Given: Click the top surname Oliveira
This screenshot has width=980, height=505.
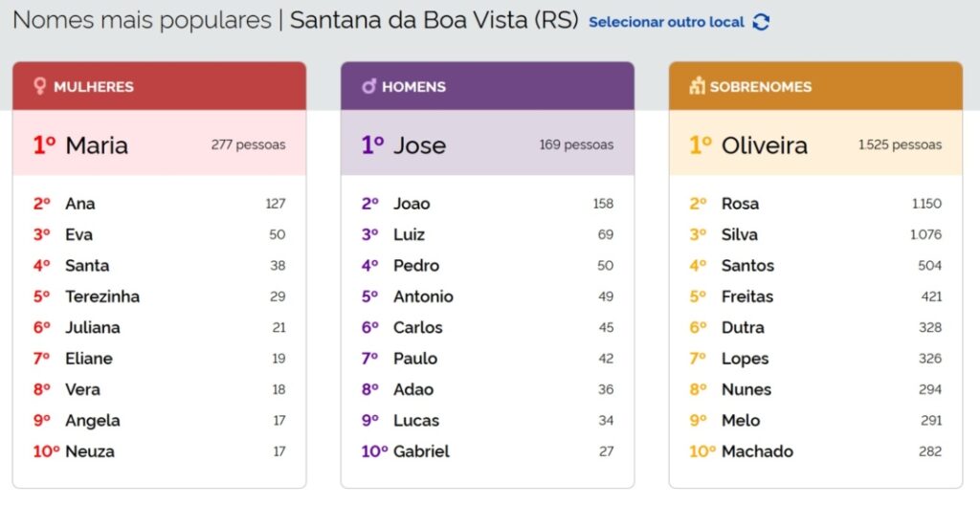Looking at the screenshot, I should click(x=764, y=145).
